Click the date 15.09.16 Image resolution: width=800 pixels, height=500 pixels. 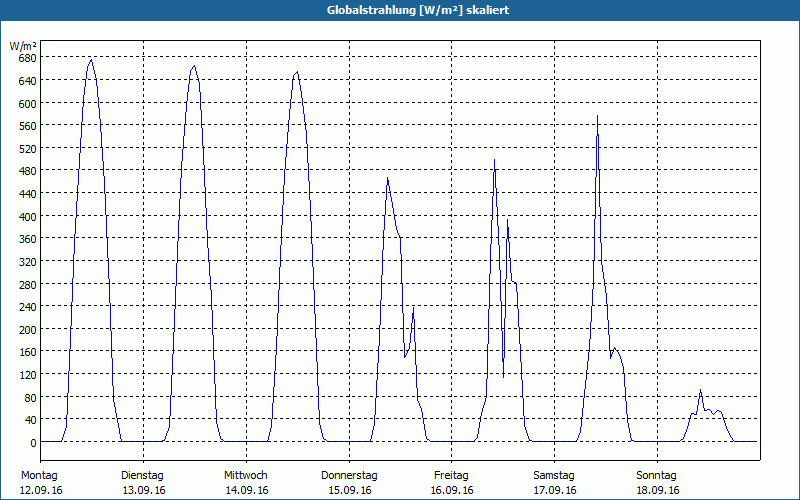(x=350, y=490)
